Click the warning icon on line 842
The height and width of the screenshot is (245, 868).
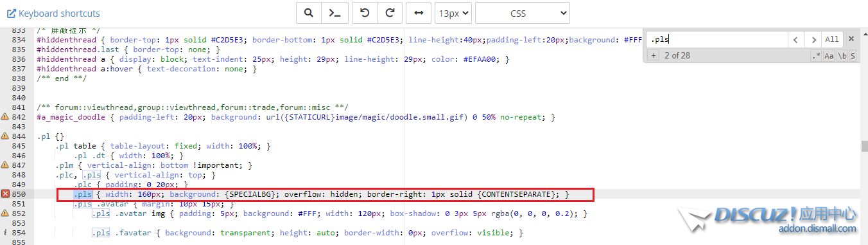click(x=5, y=117)
